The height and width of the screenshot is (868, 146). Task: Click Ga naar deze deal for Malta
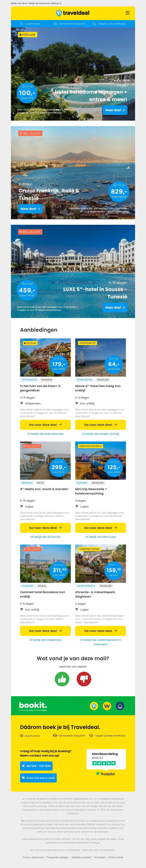45,528
